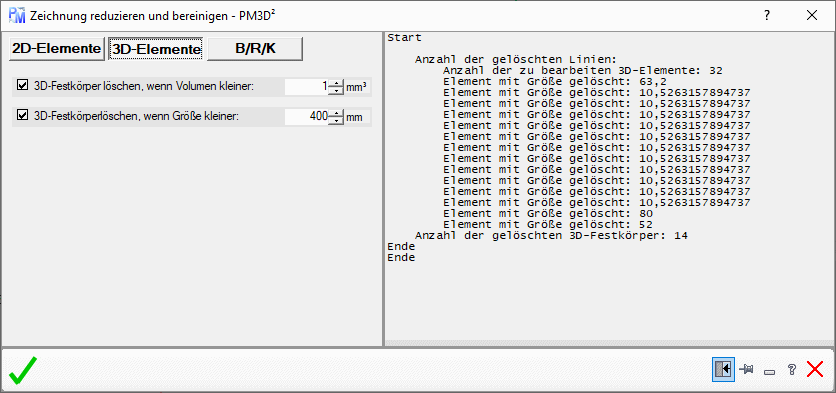Increase the volume mm³ value with up arrow
Image resolution: width=836 pixels, height=393 pixels.
(x=335, y=83)
